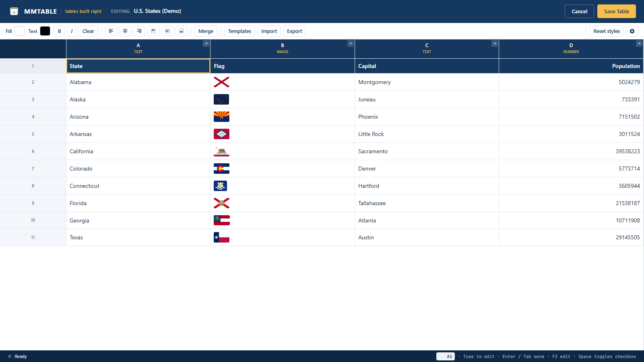The width and height of the screenshot is (644, 362).
Task: Select the State header cell
Action: pos(138,66)
